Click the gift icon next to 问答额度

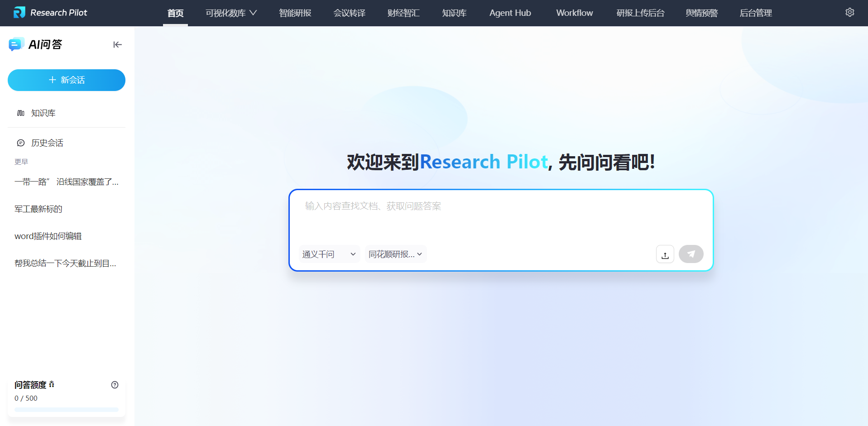(52, 384)
